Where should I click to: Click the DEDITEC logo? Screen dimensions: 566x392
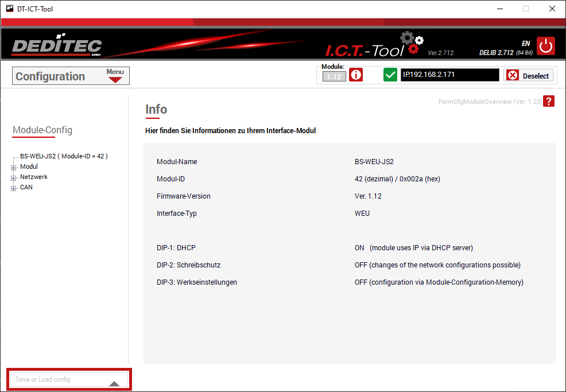57,47
